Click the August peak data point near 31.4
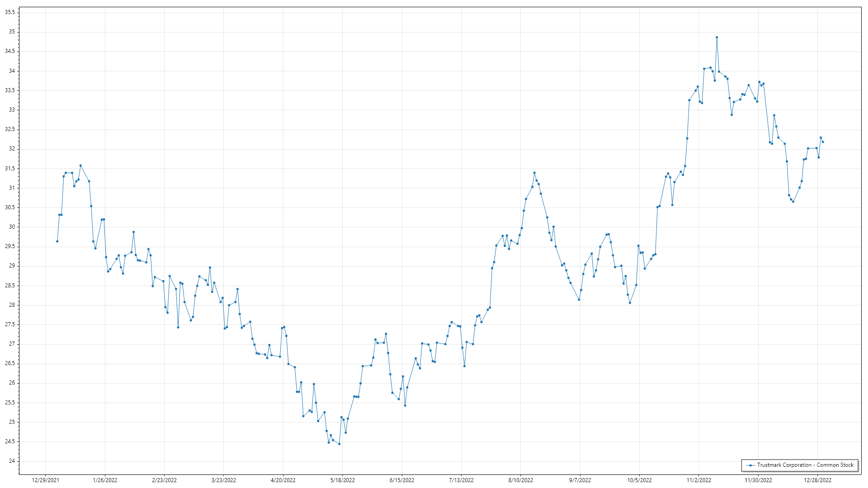868x488 pixels. [534, 173]
